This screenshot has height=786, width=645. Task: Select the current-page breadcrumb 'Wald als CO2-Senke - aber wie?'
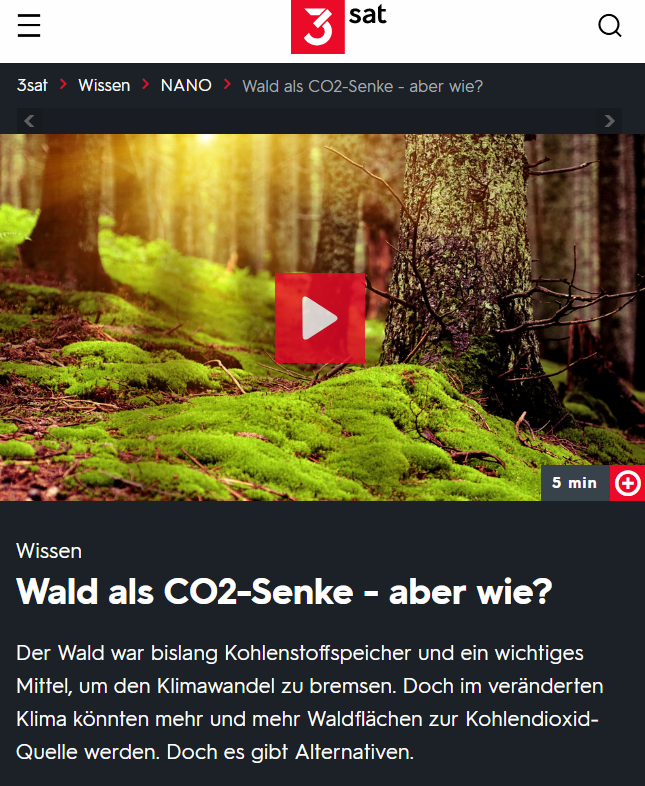[x=363, y=86]
